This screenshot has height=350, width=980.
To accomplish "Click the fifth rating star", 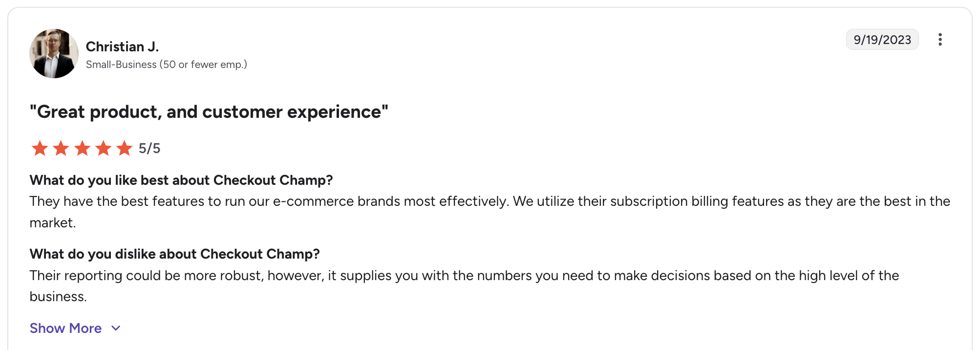I will [x=125, y=148].
